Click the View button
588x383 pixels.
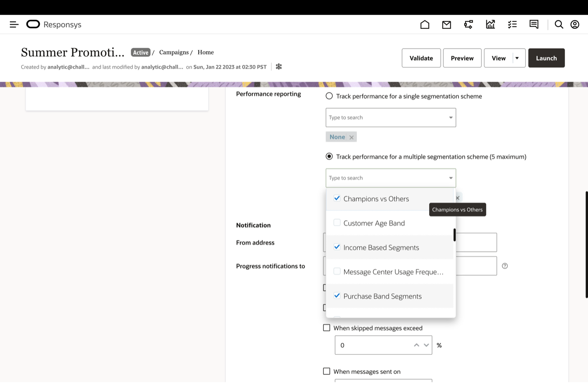pyautogui.click(x=499, y=58)
